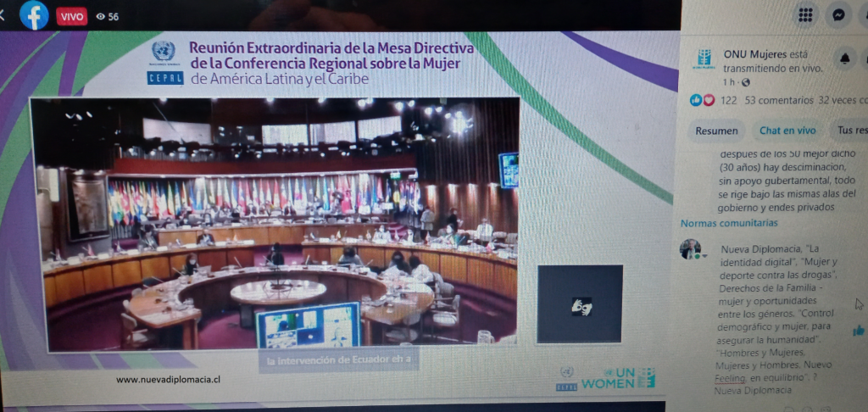Click the sign language interpreter box
The width and height of the screenshot is (868, 412).
(580, 304)
